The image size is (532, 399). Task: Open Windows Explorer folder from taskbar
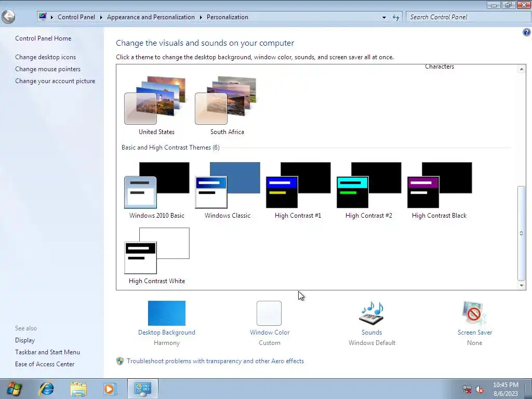(78, 389)
